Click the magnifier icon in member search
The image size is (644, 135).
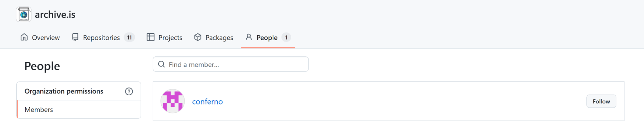pos(161,64)
